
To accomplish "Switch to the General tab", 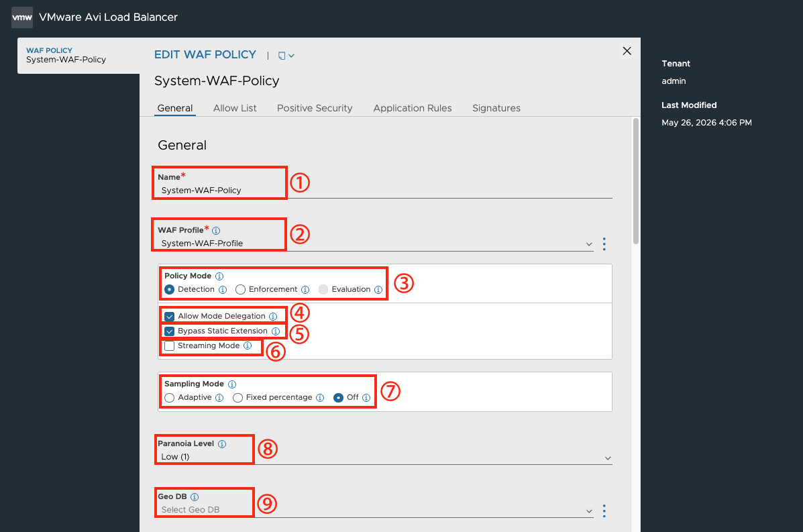I will click(175, 108).
